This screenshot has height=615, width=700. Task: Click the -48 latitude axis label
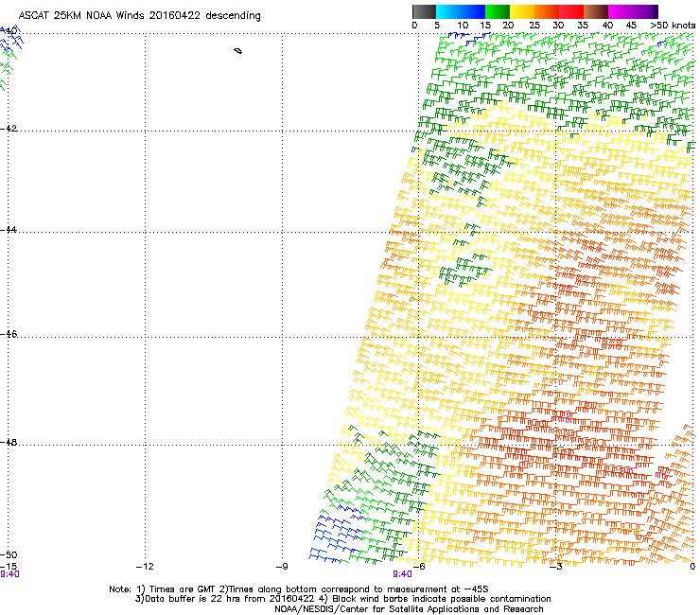click(x=9, y=442)
